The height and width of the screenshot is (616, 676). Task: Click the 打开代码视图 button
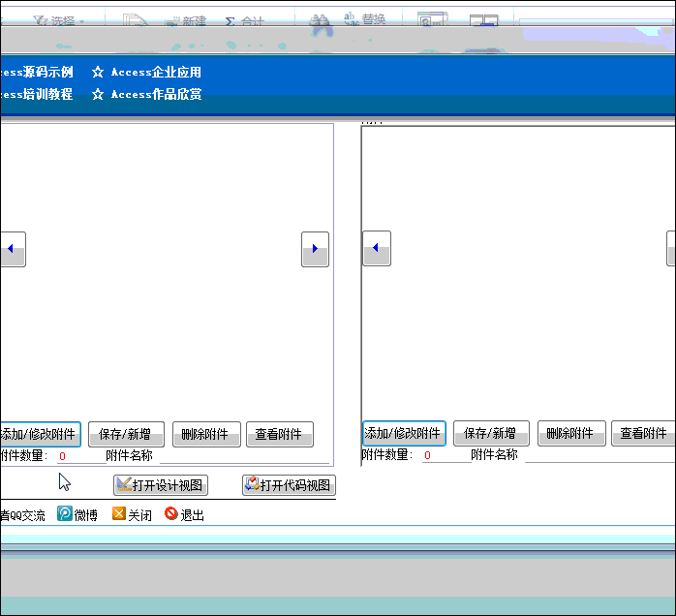[289, 485]
